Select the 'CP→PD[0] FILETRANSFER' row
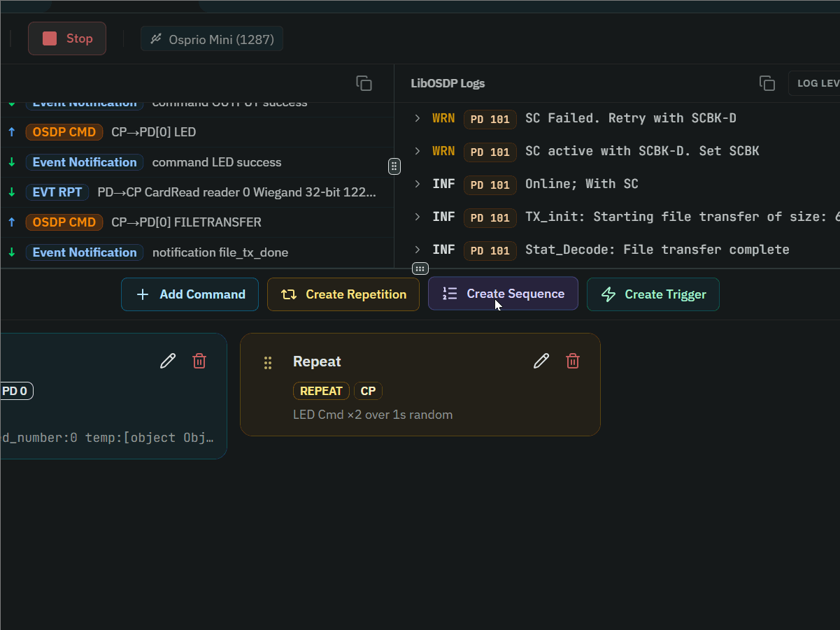 pos(197,222)
